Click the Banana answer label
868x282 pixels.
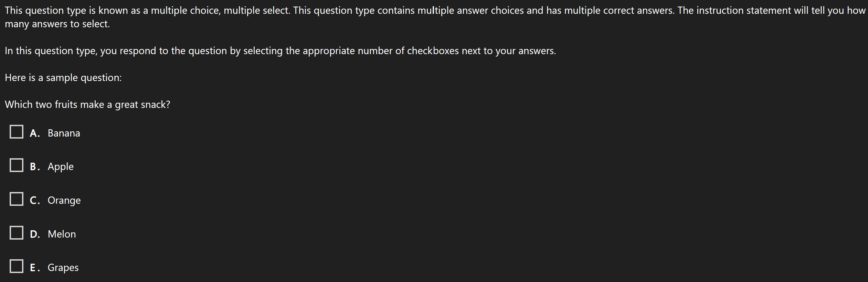pos(63,133)
